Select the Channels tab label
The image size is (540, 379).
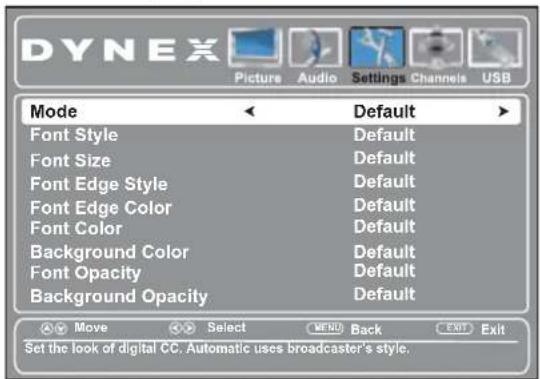[438, 78]
